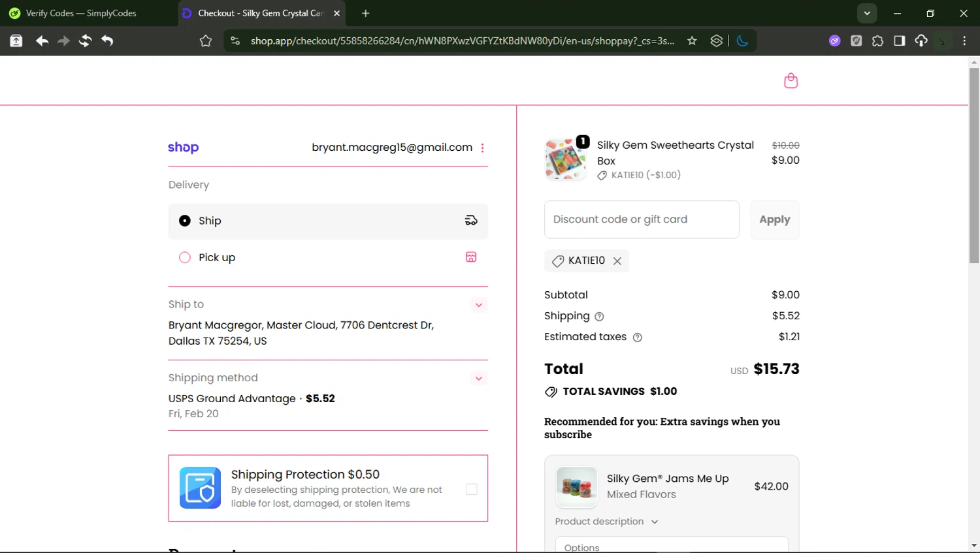Open the browser extensions puzzle icon
This screenshot has height=553, width=980.
pos(877,40)
